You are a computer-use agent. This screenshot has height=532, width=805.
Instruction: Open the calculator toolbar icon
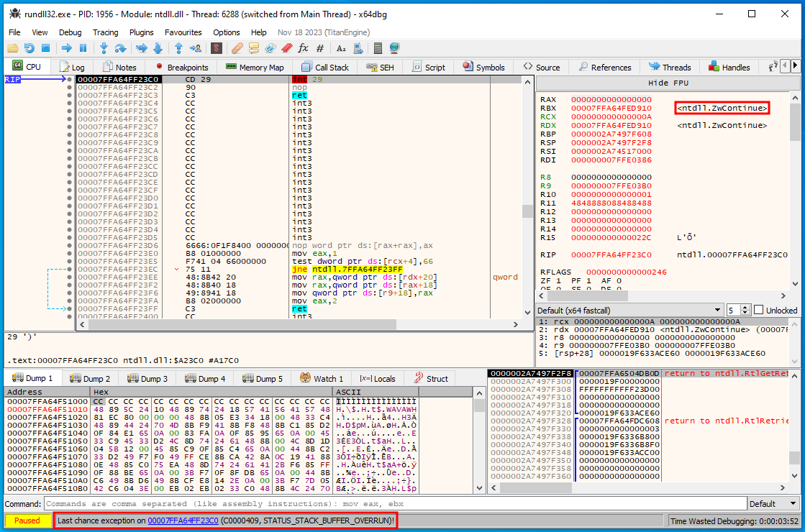click(378, 48)
